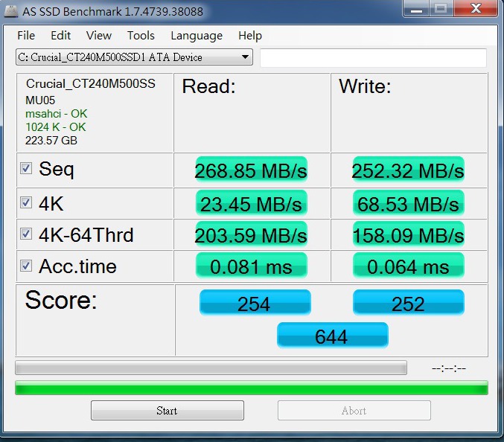Click the AS SSD Benchmark title bar icon
Viewport: 504px width, 442px height.
10,12
